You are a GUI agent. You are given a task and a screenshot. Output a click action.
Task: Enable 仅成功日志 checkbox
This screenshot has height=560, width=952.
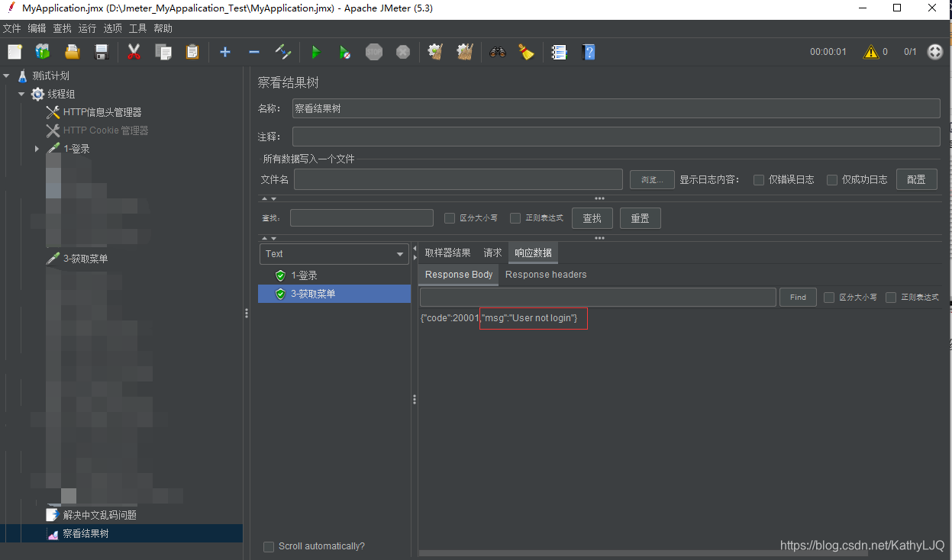coord(832,180)
